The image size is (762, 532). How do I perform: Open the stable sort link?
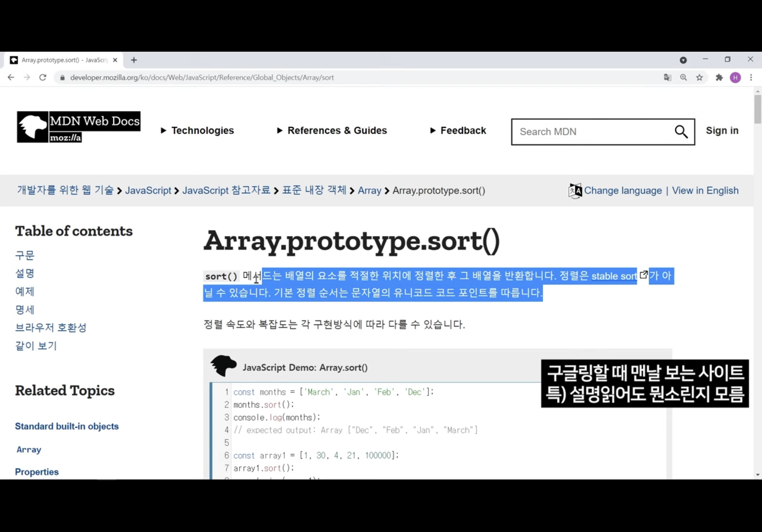pyautogui.click(x=614, y=276)
